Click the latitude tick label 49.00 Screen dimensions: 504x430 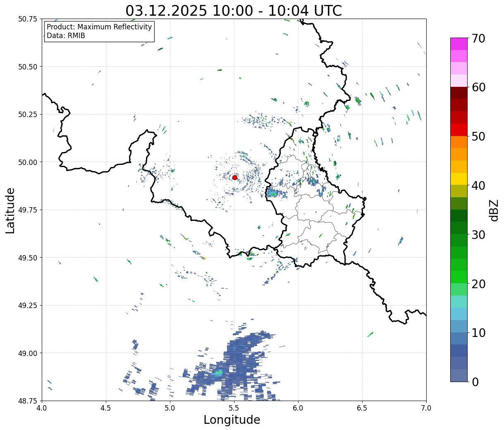28,353
